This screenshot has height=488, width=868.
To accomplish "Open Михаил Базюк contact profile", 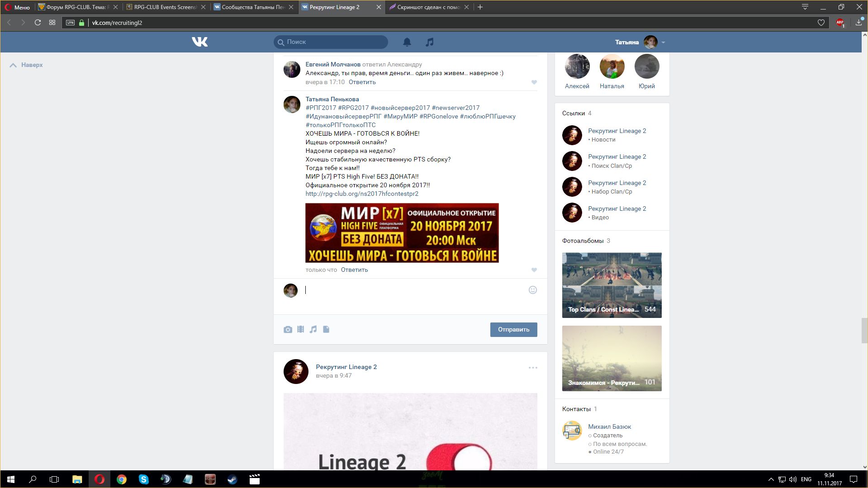I will [609, 427].
